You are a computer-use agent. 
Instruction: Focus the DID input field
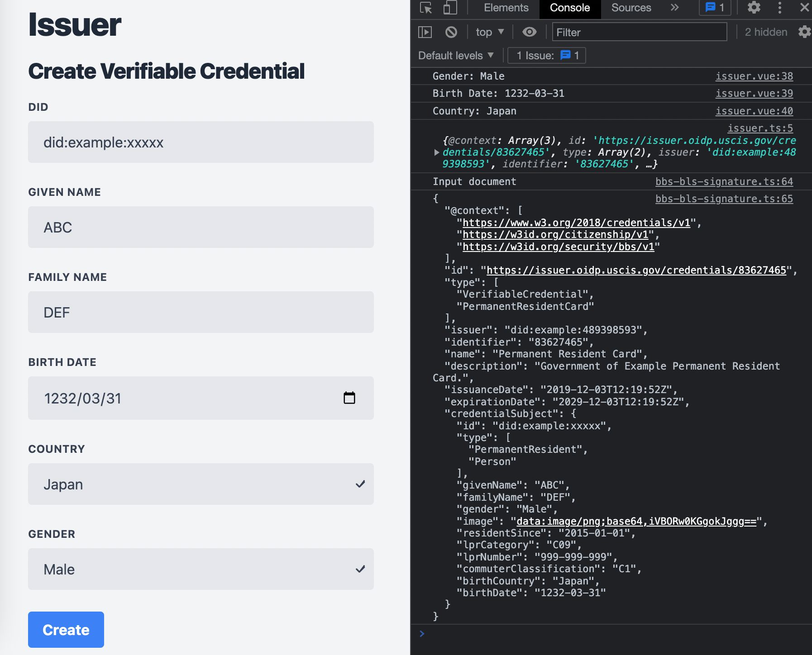(x=201, y=142)
